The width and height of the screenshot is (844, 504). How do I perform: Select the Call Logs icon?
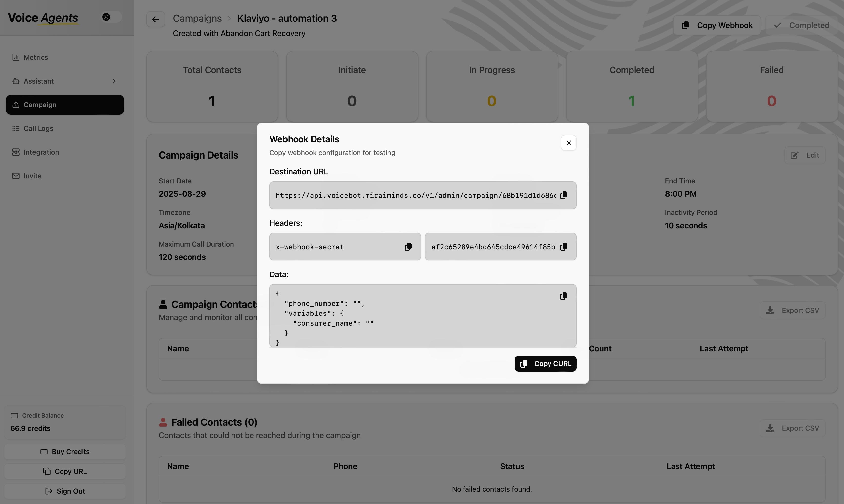tap(16, 128)
